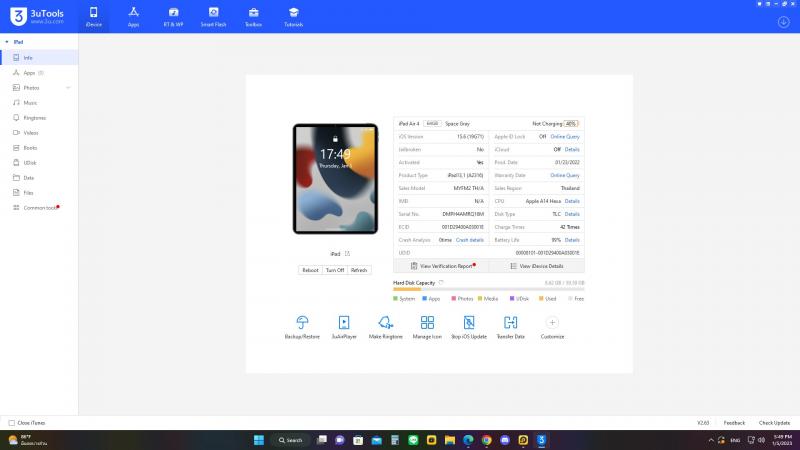Click the Refresh button
800x450 pixels.
point(359,270)
